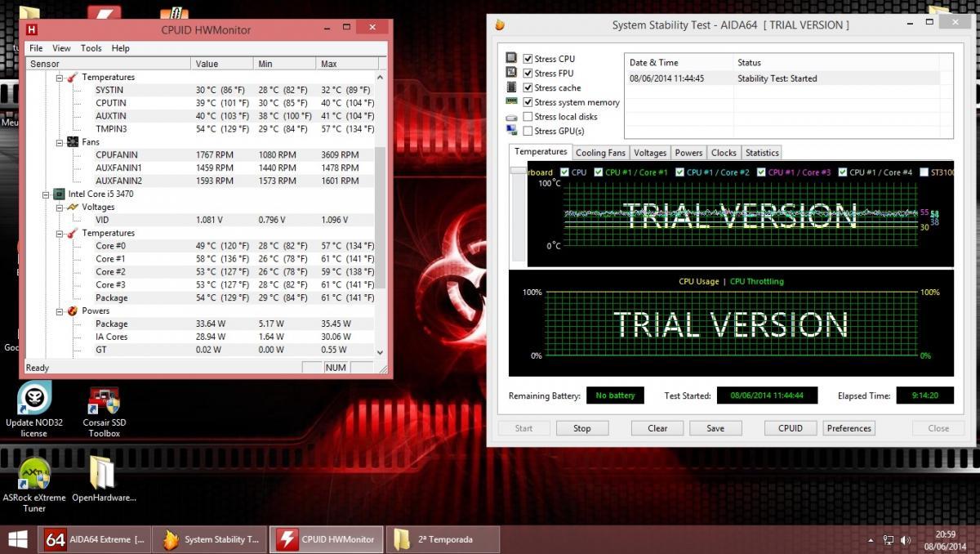Click the Save button in AIDA64
The image size is (980, 554).
click(x=715, y=428)
